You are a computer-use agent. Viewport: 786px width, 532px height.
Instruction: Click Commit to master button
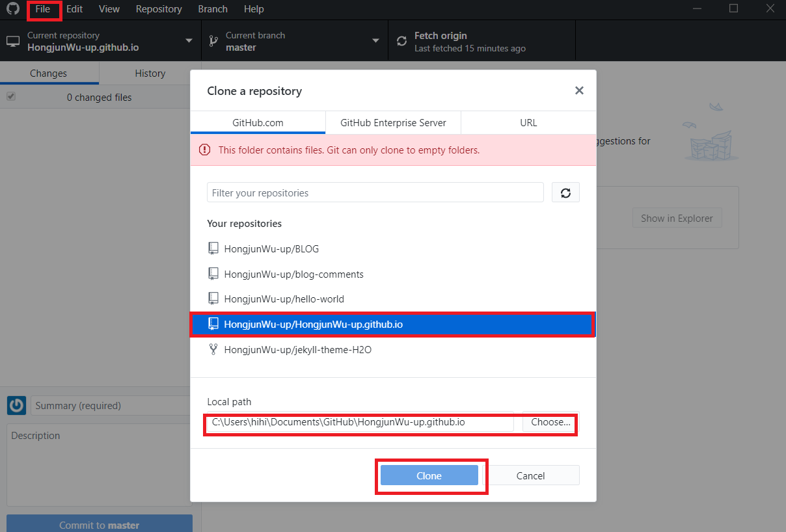(100, 524)
